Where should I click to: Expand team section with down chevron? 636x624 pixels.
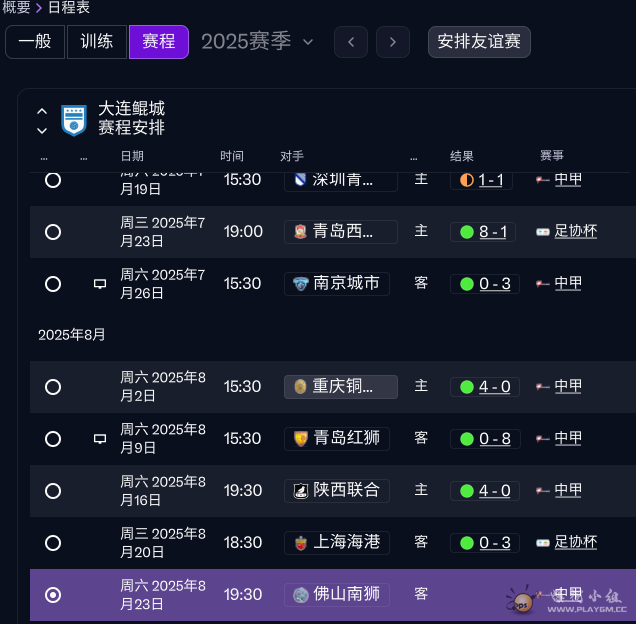[x=42, y=131]
